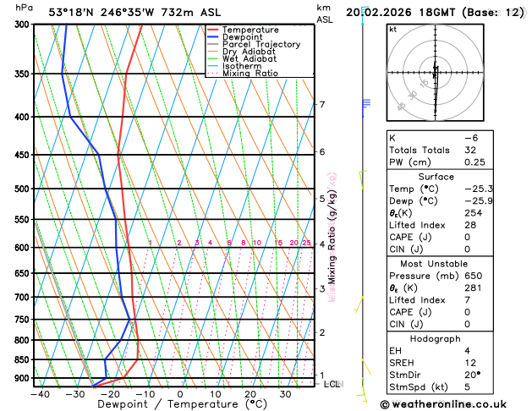Viewport: 532px width, 411px height.
Task: Click the 30 temperature axis tick label
Action: (x=285, y=395)
